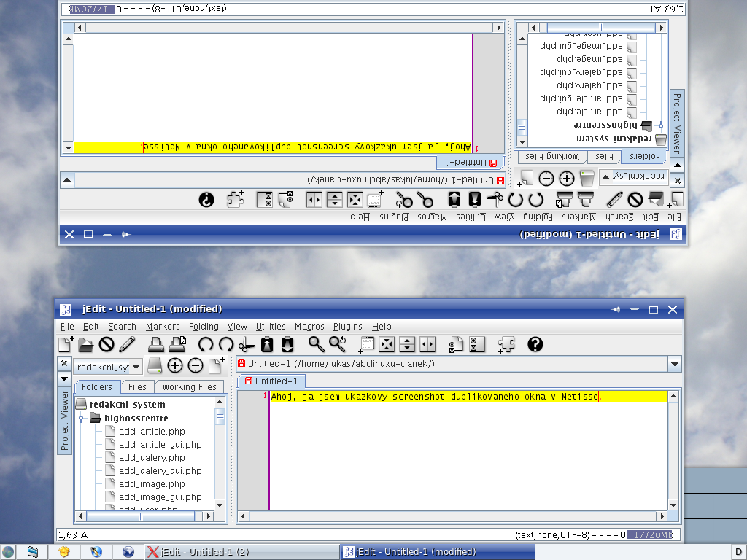This screenshot has width=747, height=560.
Task: Click Page Setup icon in lower jEdit toolbar
Action: [177, 344]
